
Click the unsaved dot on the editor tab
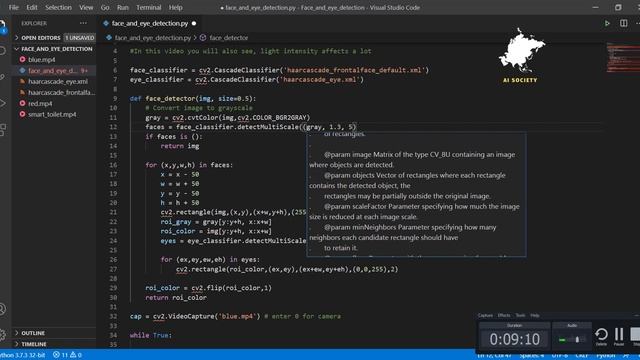(194, 23)
